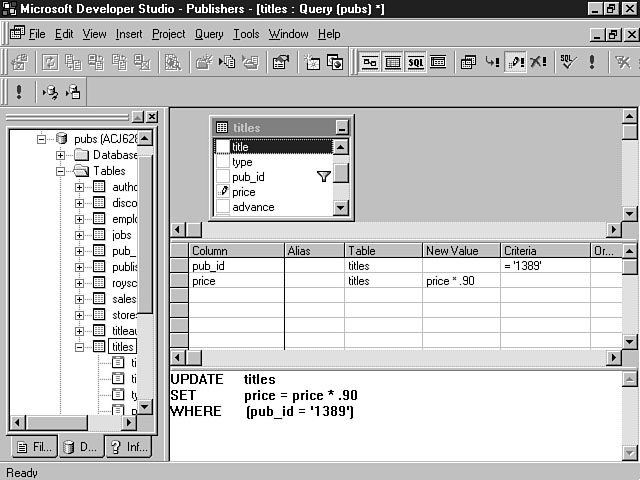Open the Query menu
Screen dimensions: 640x480
point(209,34)
